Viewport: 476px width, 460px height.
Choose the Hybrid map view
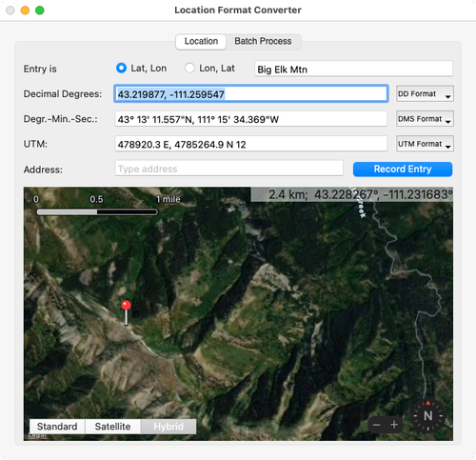(x=169, y=427)
